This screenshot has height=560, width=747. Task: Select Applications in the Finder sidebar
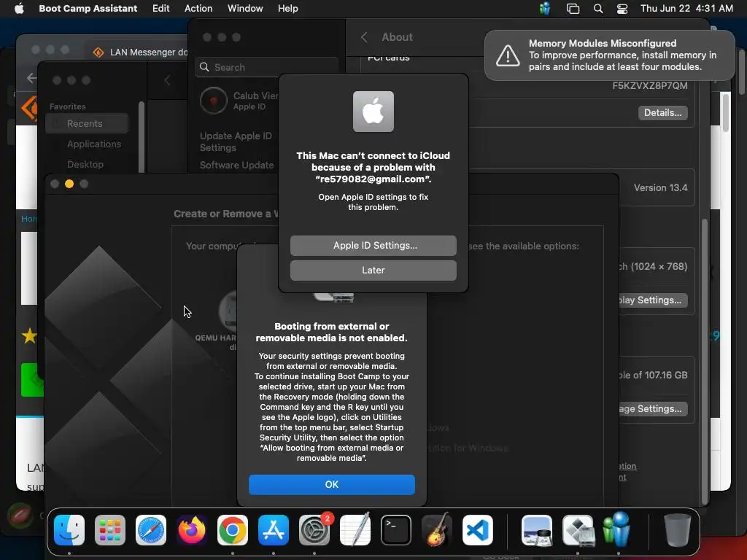pos(94,144)
